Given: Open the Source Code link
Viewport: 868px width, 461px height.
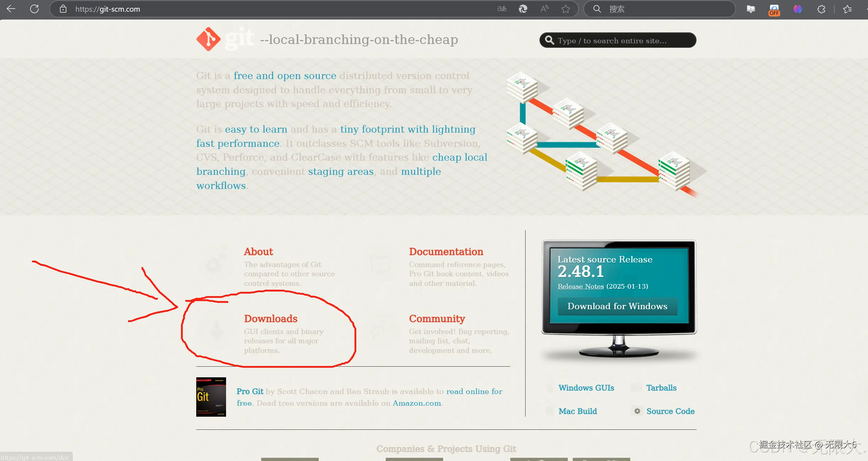Looking at the screenshot, I should coord(670,411).
